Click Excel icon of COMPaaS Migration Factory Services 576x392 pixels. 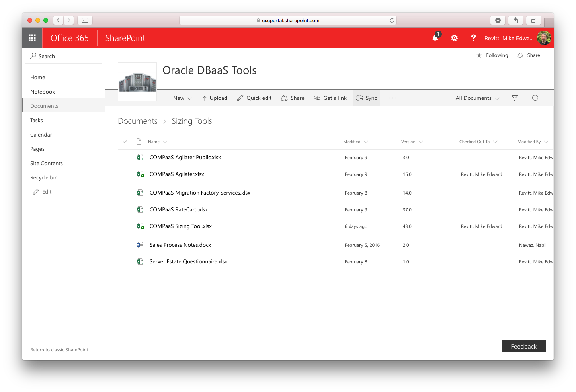tap(140, 193)
